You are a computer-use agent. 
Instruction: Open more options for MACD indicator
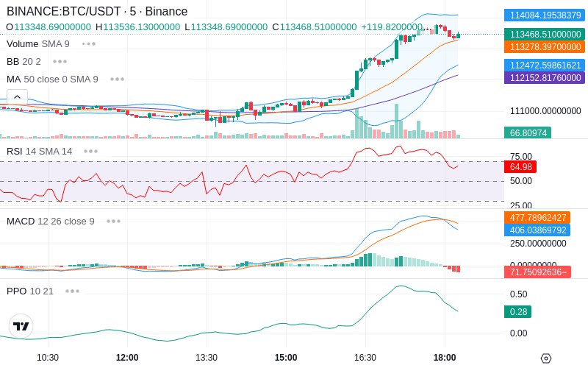[x=113, y=222]
